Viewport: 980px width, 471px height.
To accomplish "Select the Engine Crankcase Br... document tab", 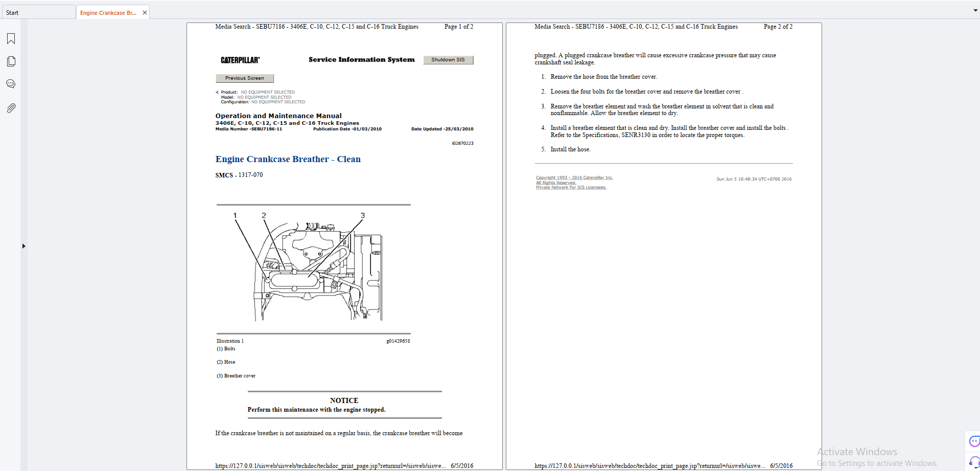I will (x=108, y=13).
